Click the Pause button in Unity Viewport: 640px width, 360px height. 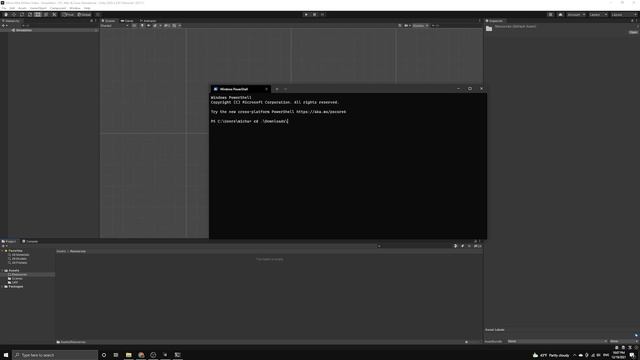(314, 15)
